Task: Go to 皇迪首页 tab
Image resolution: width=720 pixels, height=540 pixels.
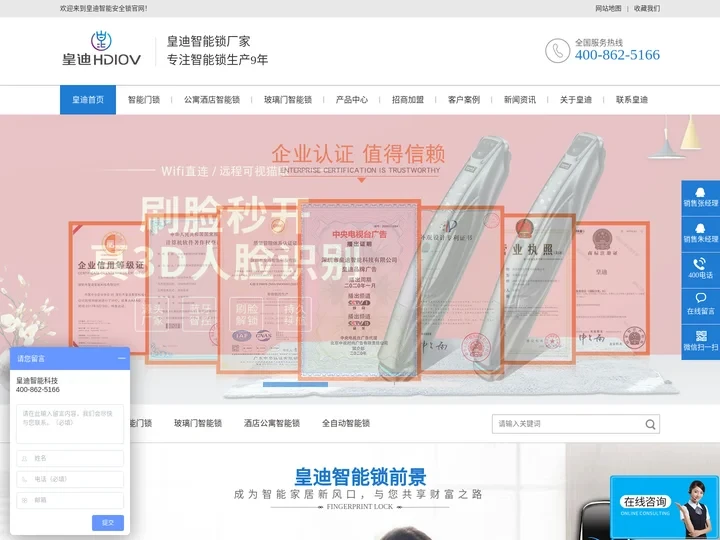Action: (x=88, y=100)
